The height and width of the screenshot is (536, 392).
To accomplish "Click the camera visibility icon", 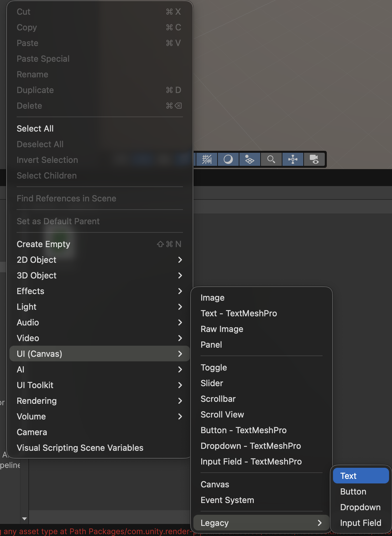I will 314,159.
